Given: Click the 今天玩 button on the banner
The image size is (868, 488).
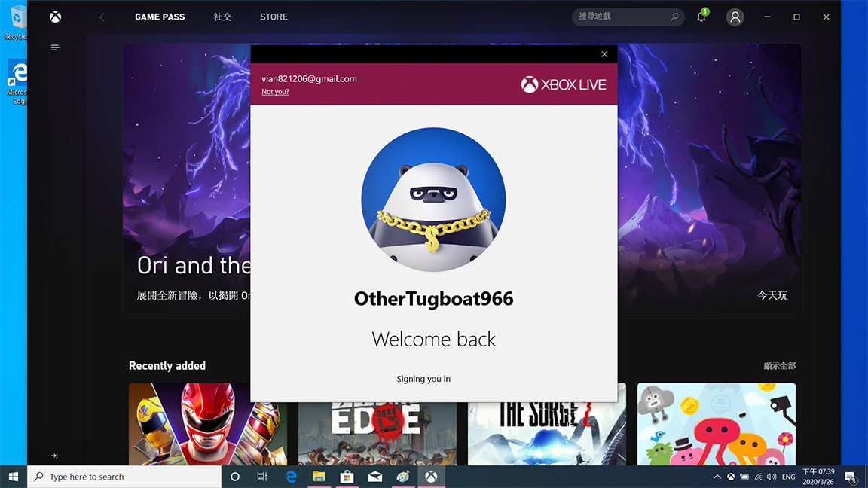Looking at the screenshot, I should 772,295.
